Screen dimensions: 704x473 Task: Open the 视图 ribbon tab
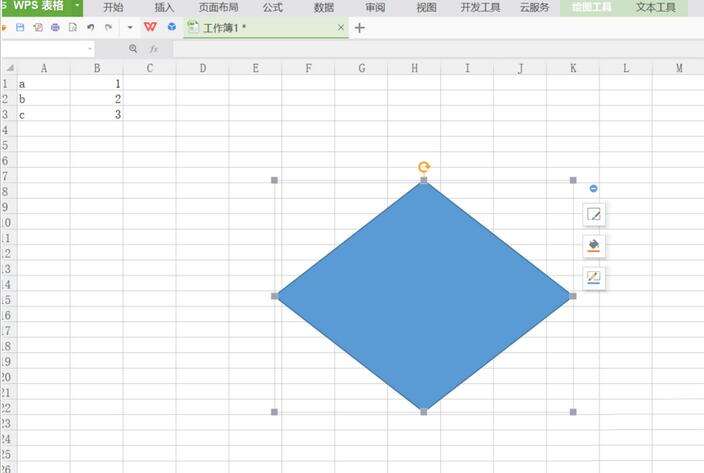pyautogui.click(x=426, y=7)
